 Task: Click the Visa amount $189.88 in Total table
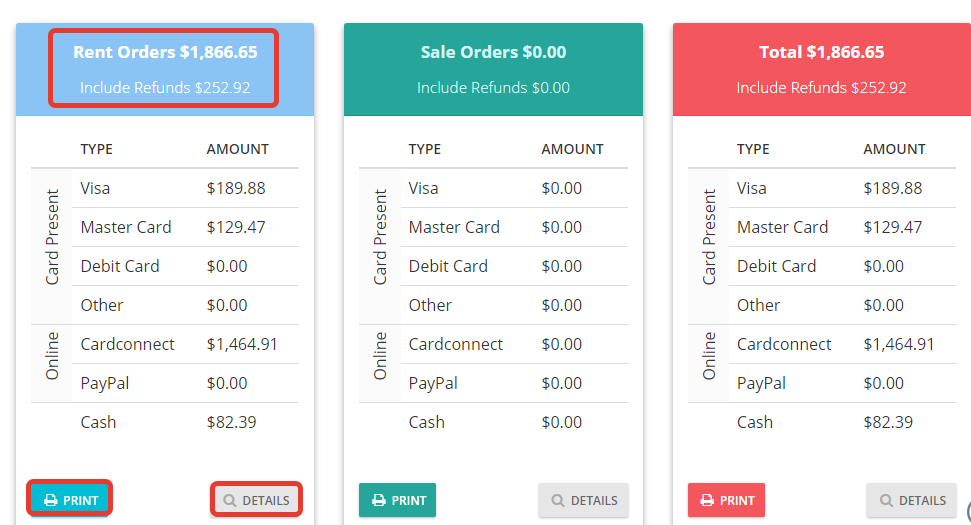click(x=892, y=188)
